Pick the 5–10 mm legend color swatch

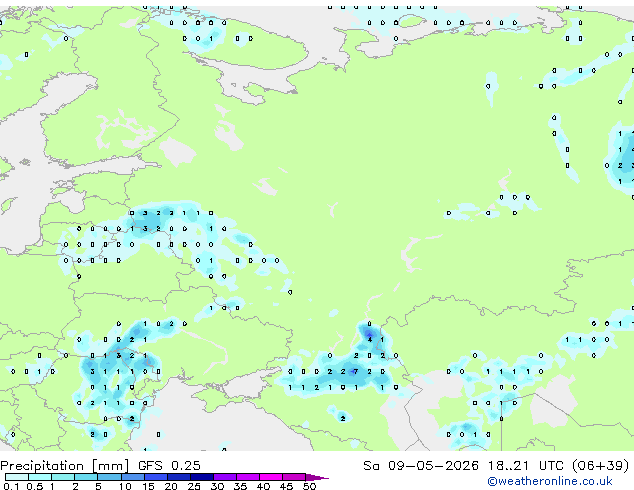pyautogui.click(x=109, y=477)
